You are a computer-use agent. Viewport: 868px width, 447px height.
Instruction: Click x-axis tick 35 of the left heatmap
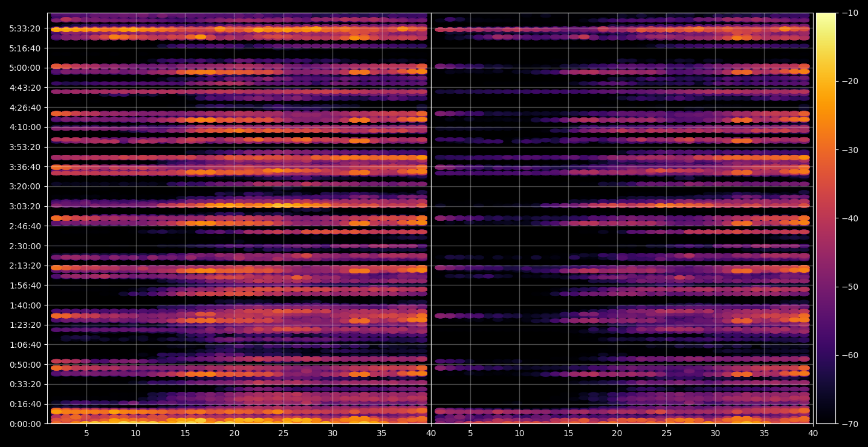(382, 433)
